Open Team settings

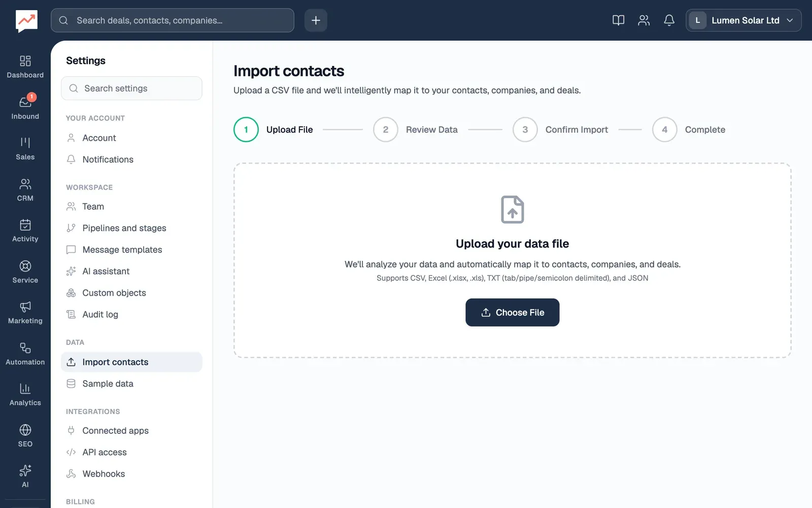tap(131, 207)
